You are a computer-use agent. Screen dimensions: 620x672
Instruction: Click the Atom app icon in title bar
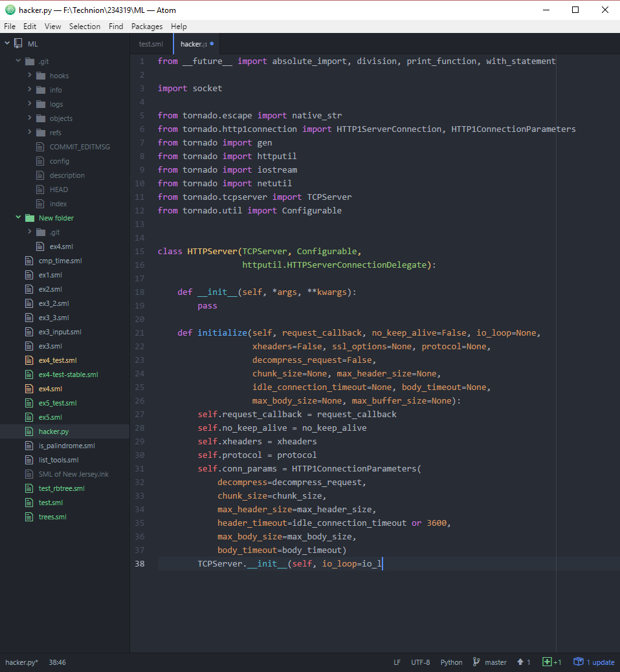point(10,10)
